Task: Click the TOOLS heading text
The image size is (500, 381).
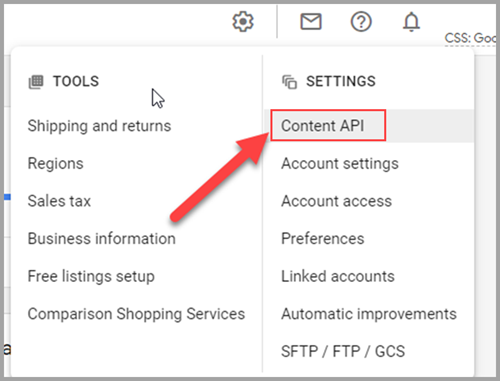Action: pyautogui.click(x=76, y=81)
